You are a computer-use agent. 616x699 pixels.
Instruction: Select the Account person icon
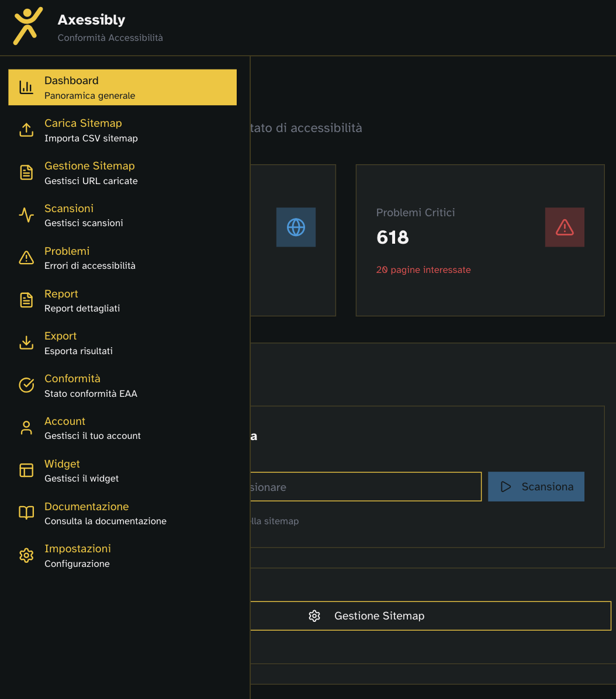[26, 427]
